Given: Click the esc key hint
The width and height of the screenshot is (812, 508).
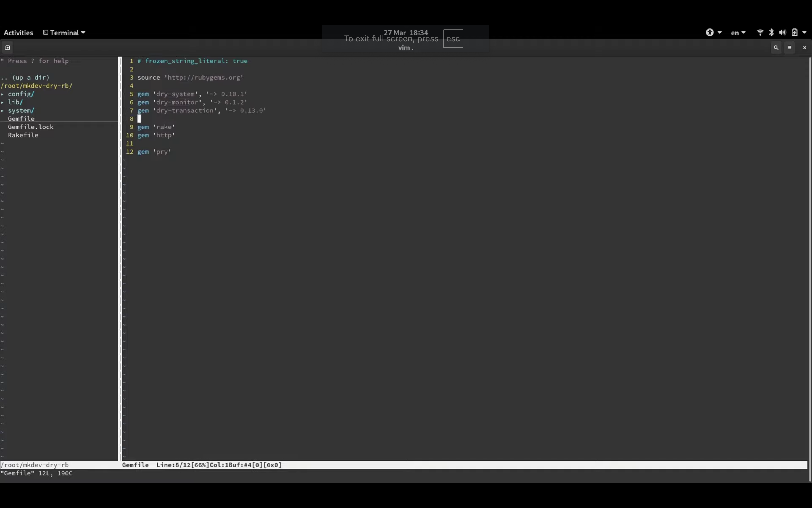Looking at the screenshot, I should [453, 39].
